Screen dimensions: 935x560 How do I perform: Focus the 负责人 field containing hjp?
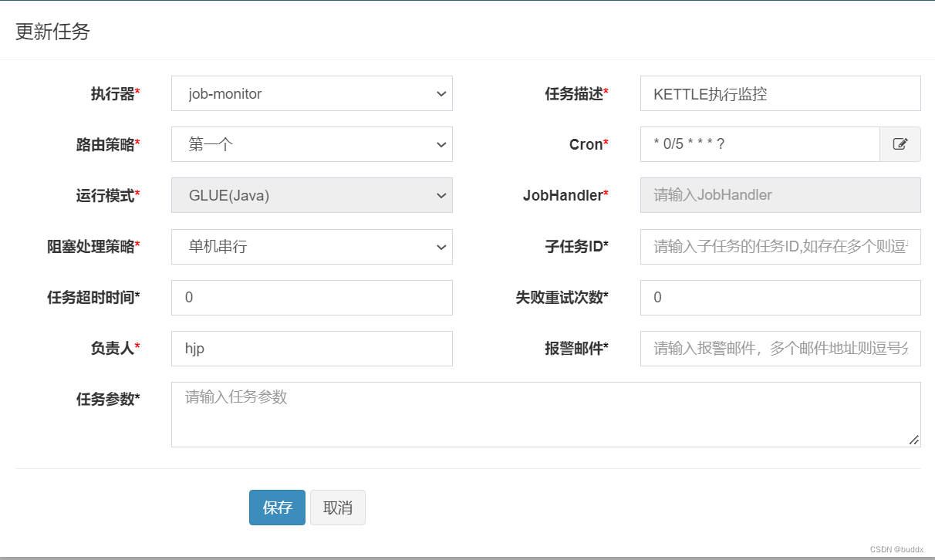pyautogui.click(x=312, y=349)
